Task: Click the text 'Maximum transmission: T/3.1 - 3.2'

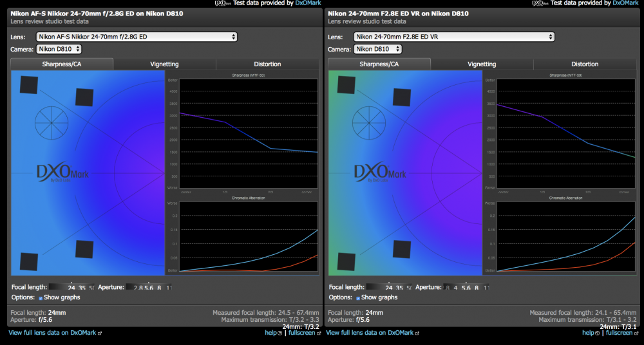Action: [x=587, y=319]
